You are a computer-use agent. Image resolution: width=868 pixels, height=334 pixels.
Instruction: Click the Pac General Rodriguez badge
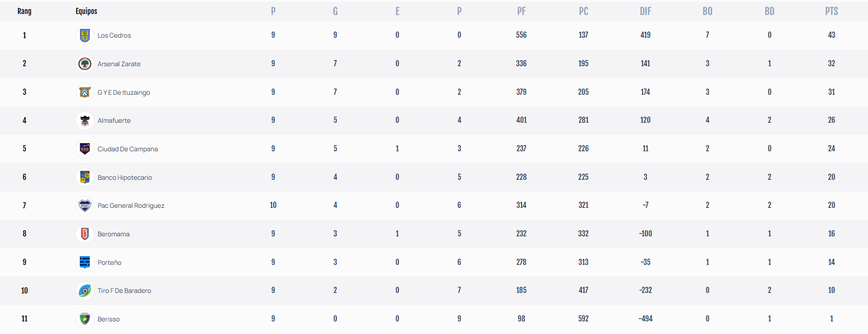click(85, 205)
